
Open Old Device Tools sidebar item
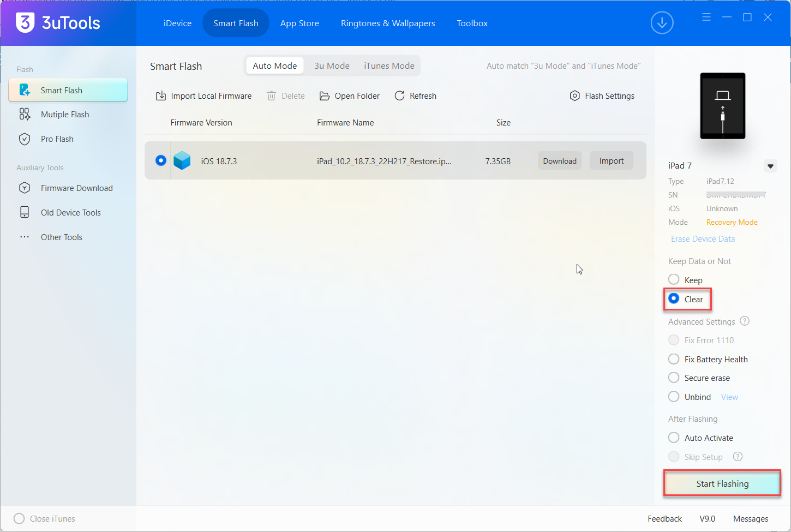(x=70, y=213)
